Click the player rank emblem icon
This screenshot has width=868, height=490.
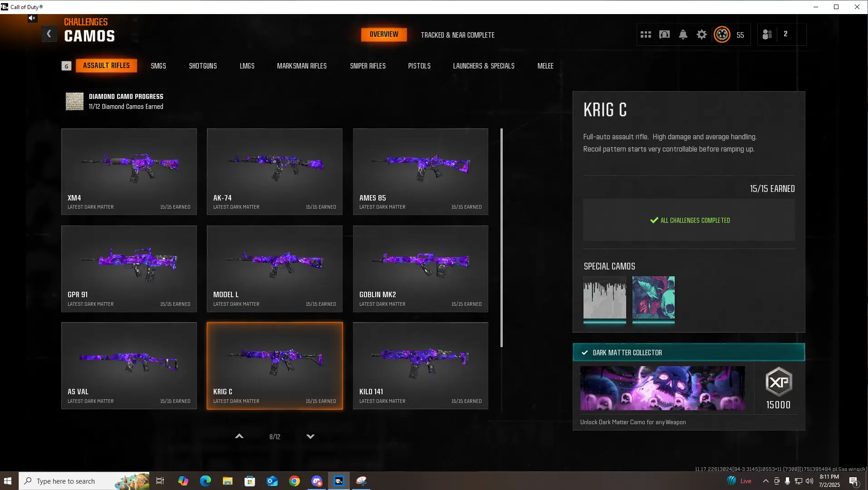pos(722,34)
